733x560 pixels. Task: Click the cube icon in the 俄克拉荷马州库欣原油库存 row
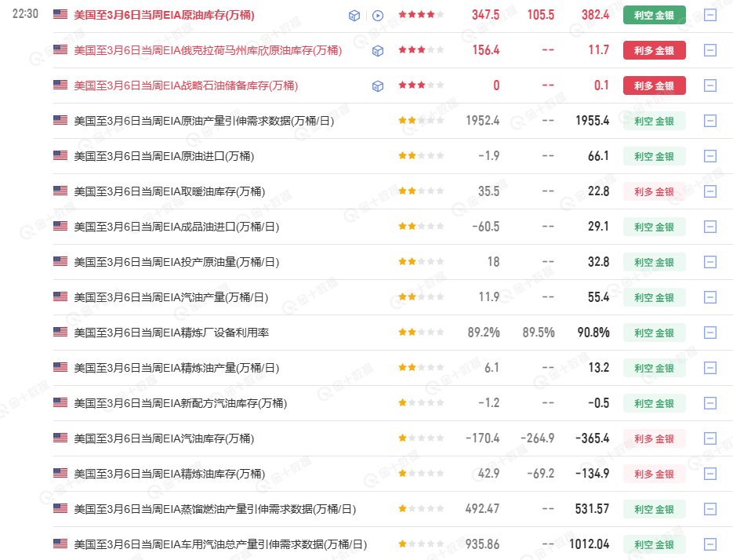378,50
